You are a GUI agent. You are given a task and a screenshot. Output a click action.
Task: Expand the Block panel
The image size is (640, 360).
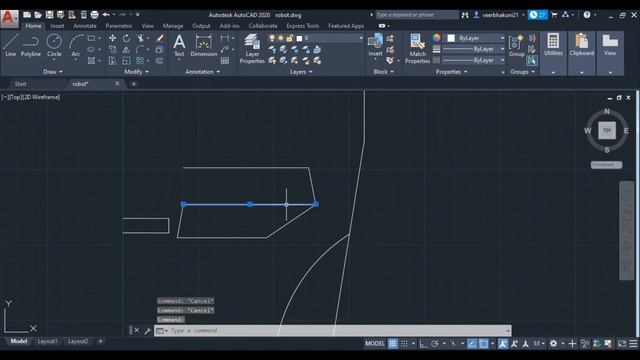click(384, 72)
